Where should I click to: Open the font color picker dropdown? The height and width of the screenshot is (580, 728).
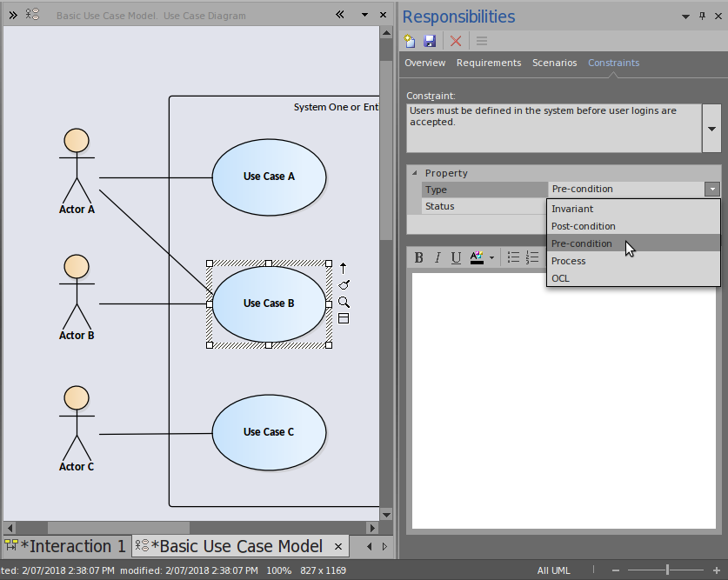coord(492,257)
